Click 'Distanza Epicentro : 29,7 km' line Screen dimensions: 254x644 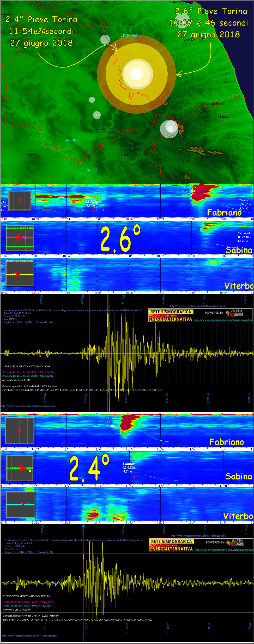[x=29, y=386]
